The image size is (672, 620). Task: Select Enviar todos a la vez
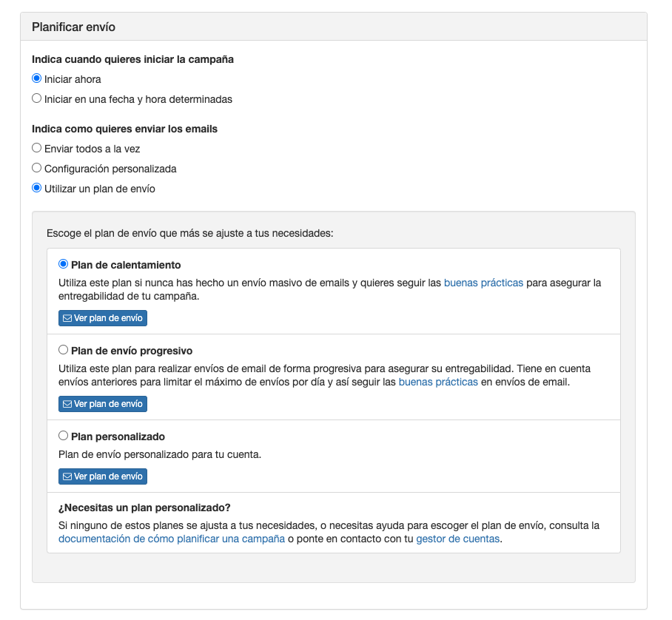coord(36,147)
